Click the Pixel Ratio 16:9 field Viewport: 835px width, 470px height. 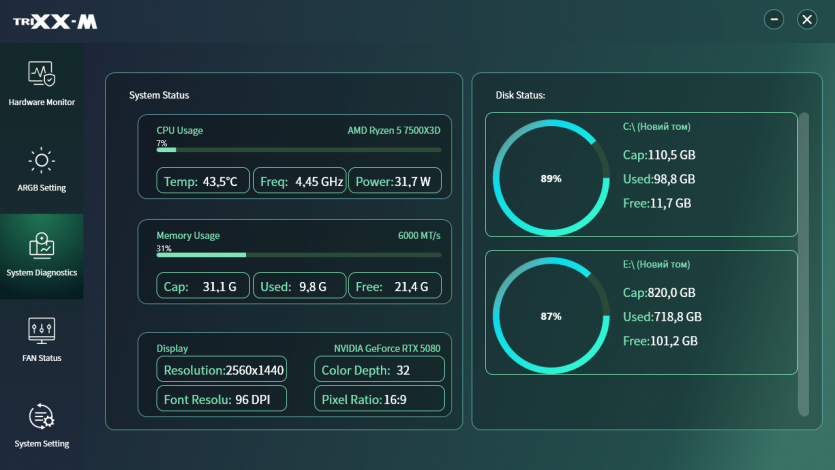(380, 399)
